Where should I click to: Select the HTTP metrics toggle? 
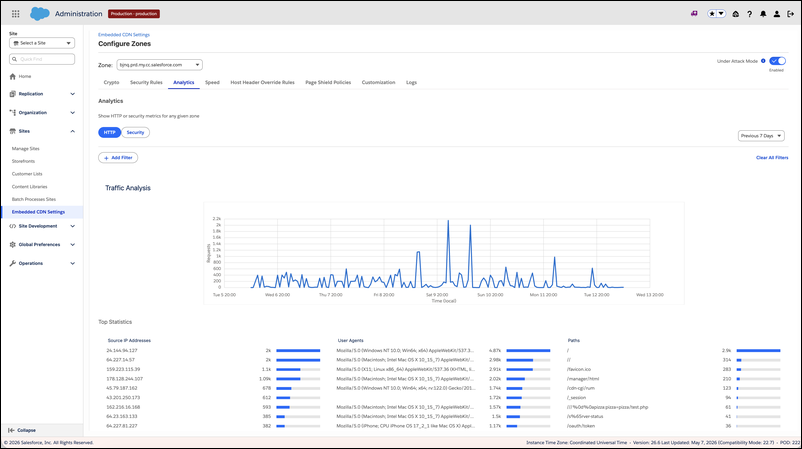pyautogui.click(x=109, y=132)
